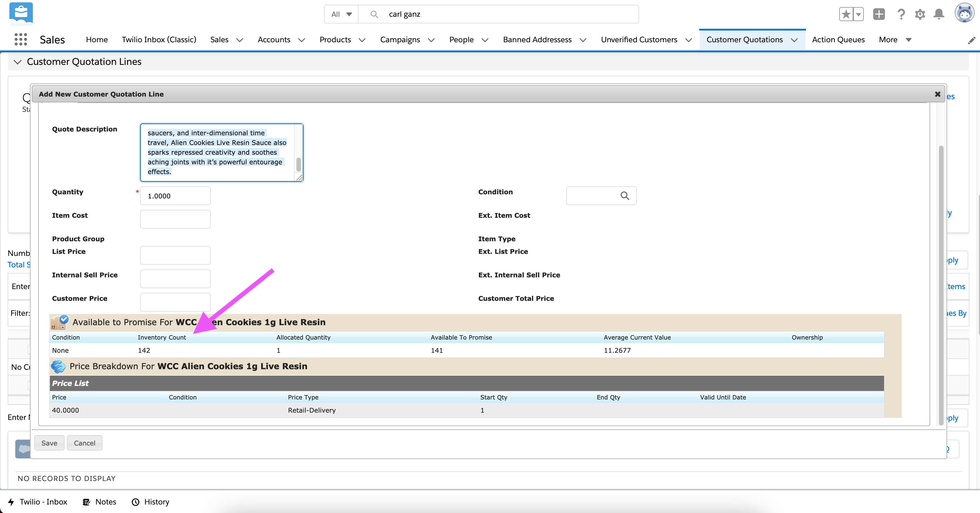Click the Inventory Count value 142
This screenshot has width=980, height=513.
tap(144, 350)
